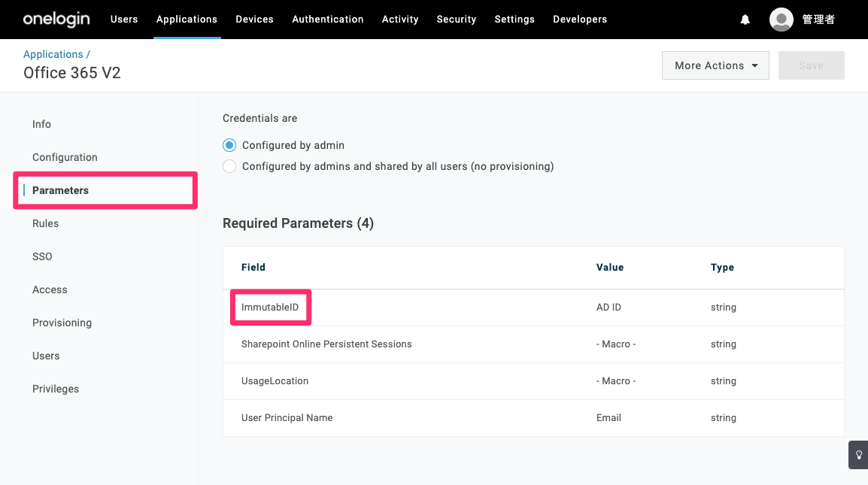The width and height of the screenshot is (868, 485).
Task: Switch to the Users sidebar tab
Action: pyautogui.click(x=46, y=356)
